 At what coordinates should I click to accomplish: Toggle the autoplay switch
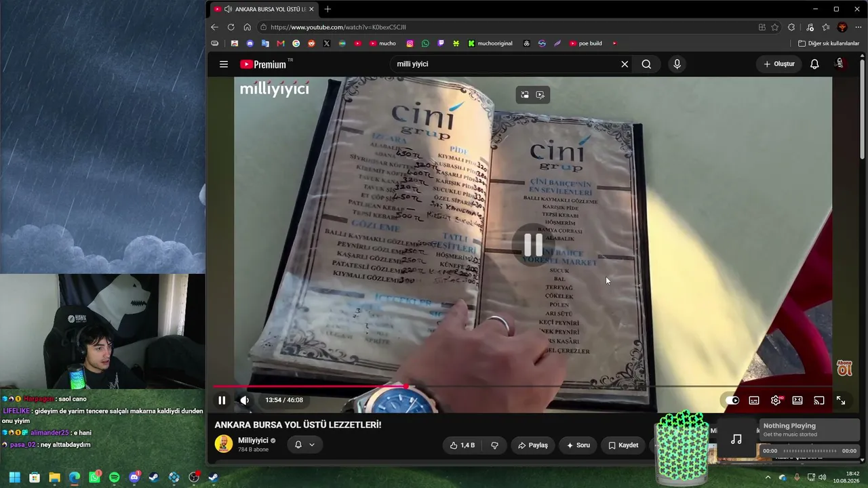(x=732, y=401)
